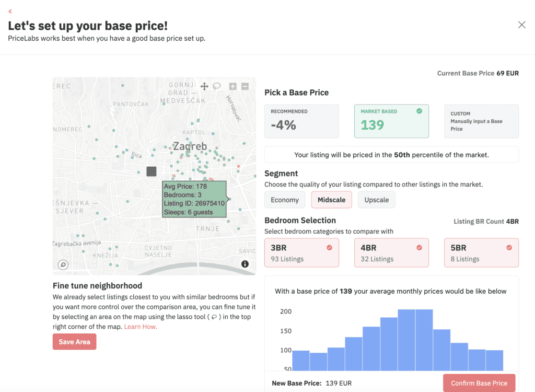Screen dimensions: 535x392
Task: Go back using the red arrow
Action: [10, 11]
